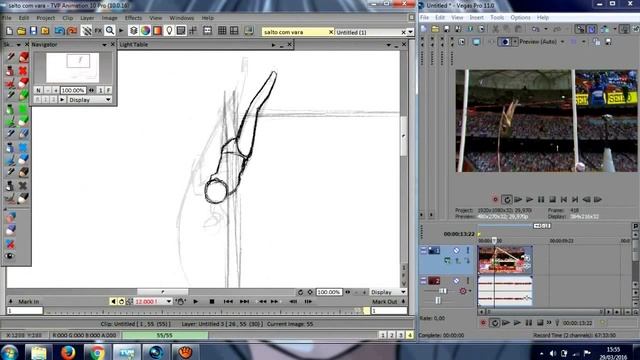Open project folder icon in TVPaint toolbar
Image resolution: width=640 pixels, height=360 pixels.
(21, 31)
